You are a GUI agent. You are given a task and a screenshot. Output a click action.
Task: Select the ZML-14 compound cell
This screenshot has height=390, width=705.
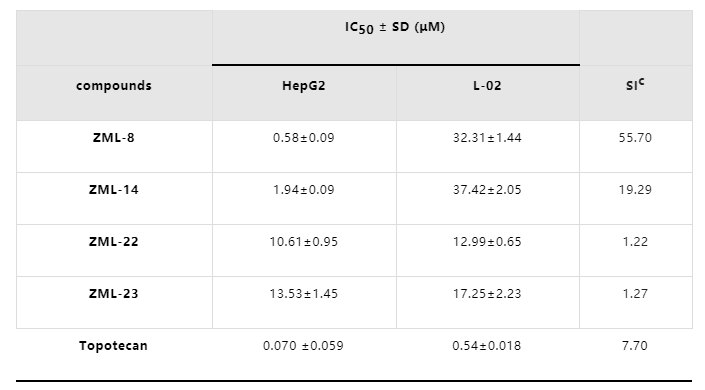[x=114, y=189]
